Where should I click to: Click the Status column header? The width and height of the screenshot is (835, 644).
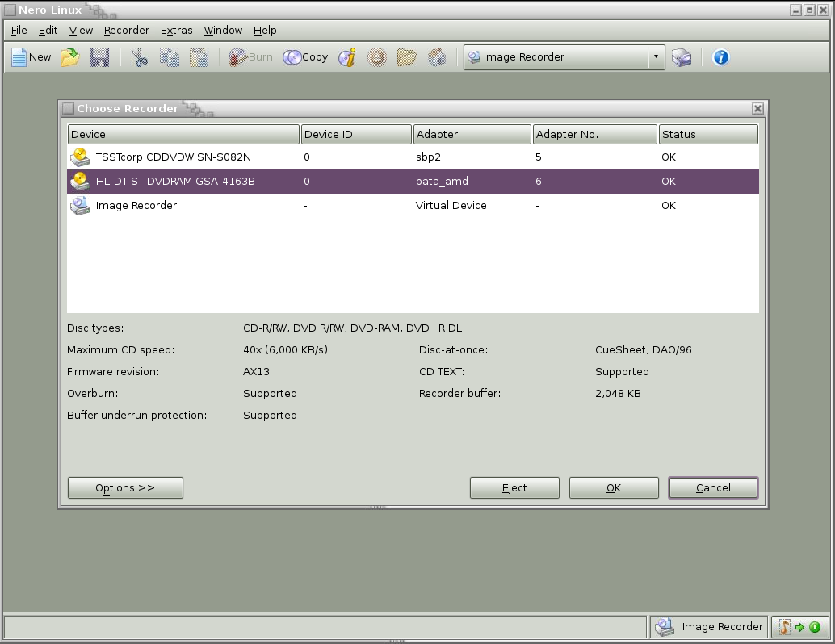coord(708,134)
